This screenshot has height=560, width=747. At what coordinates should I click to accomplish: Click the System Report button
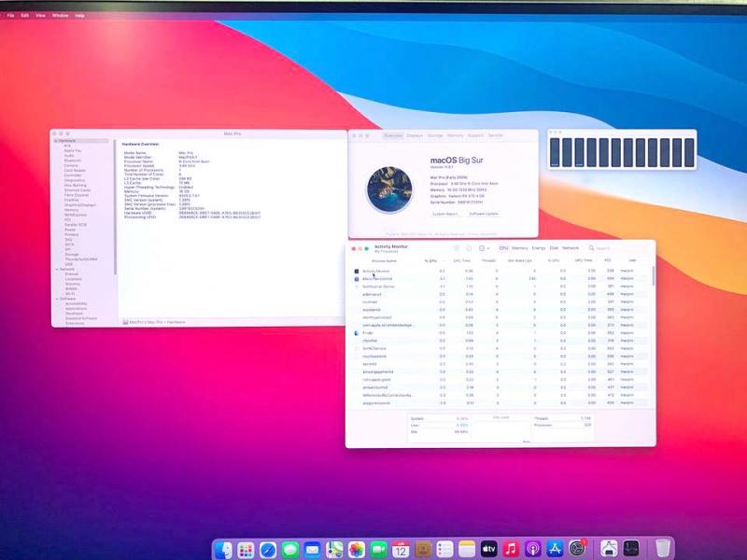pyautogui.click(x=445, y=215)
